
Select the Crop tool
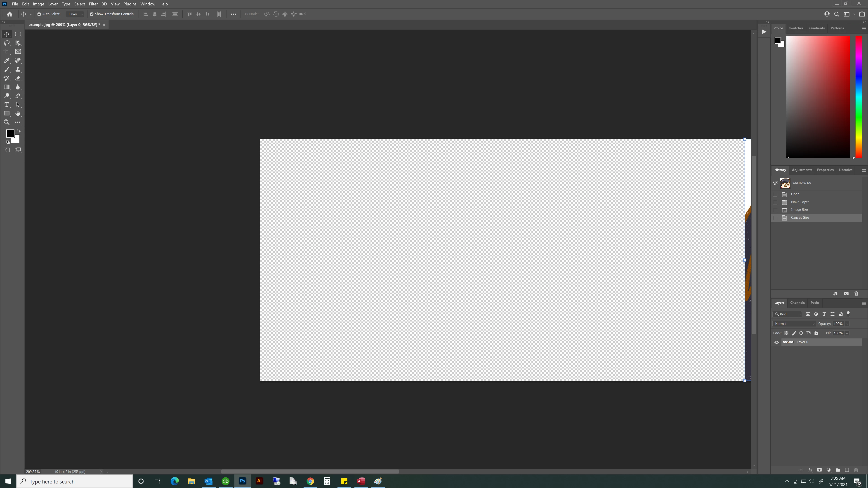(7, 52)
